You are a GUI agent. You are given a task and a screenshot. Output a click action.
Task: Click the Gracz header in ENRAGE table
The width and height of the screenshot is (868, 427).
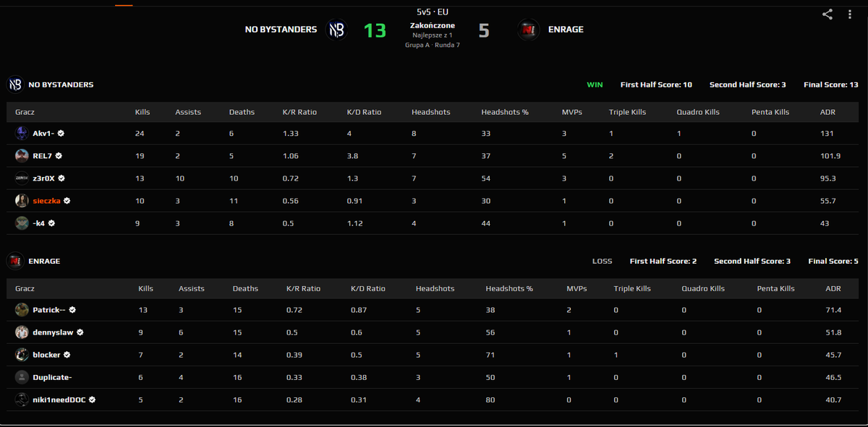coord(25,288)
